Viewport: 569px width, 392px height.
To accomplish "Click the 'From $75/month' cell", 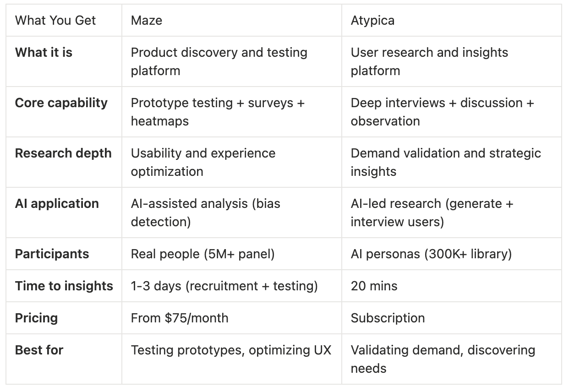I will click(x=232, y=318).
